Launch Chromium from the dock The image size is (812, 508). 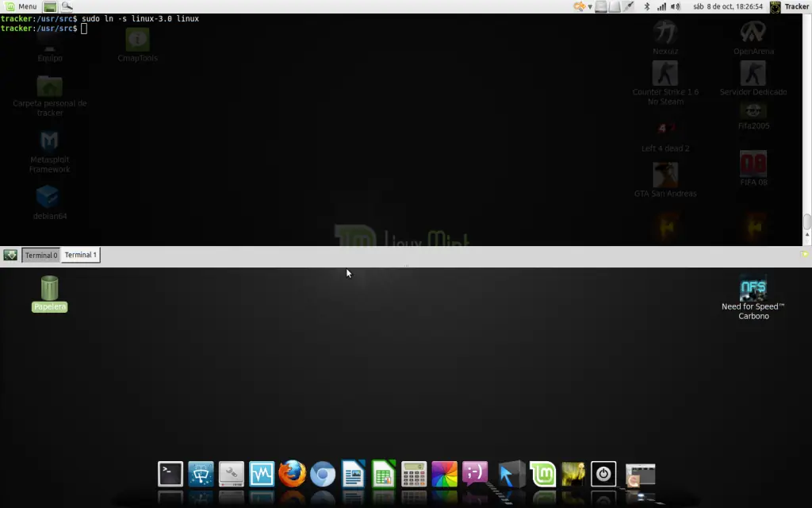coord(323,475)
